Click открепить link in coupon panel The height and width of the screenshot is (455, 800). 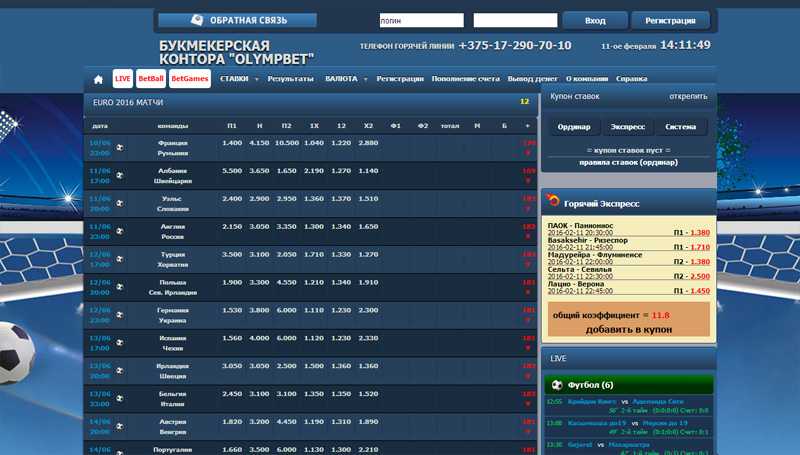coord(688,96)
